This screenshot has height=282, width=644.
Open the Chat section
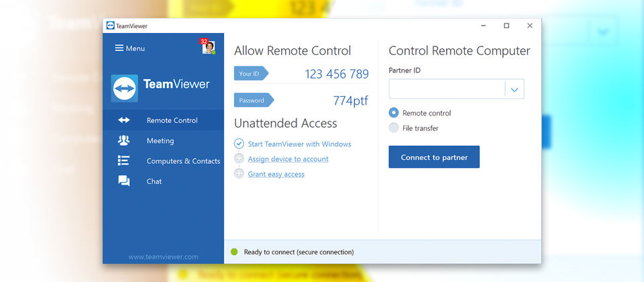(x=164, y=181)
